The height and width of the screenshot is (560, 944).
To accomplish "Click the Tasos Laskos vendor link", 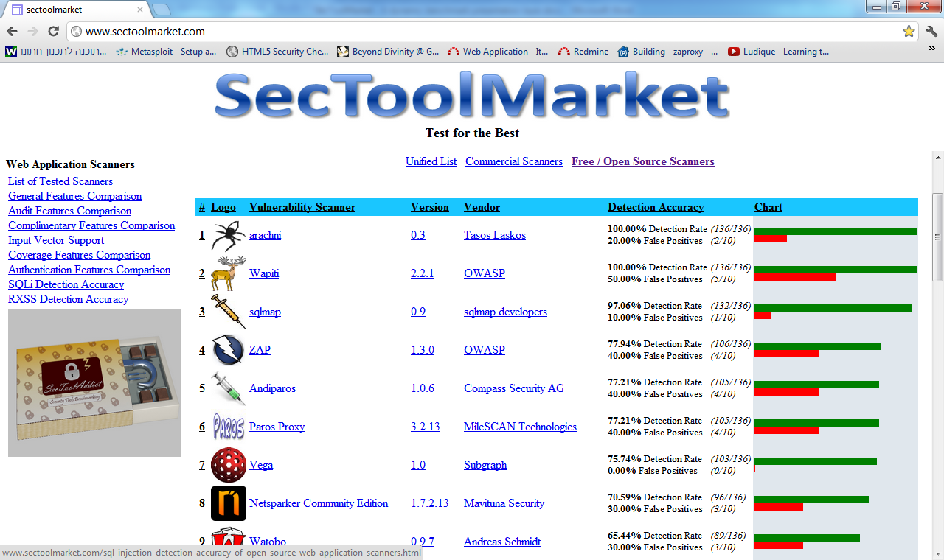I will tap(494, 235).
